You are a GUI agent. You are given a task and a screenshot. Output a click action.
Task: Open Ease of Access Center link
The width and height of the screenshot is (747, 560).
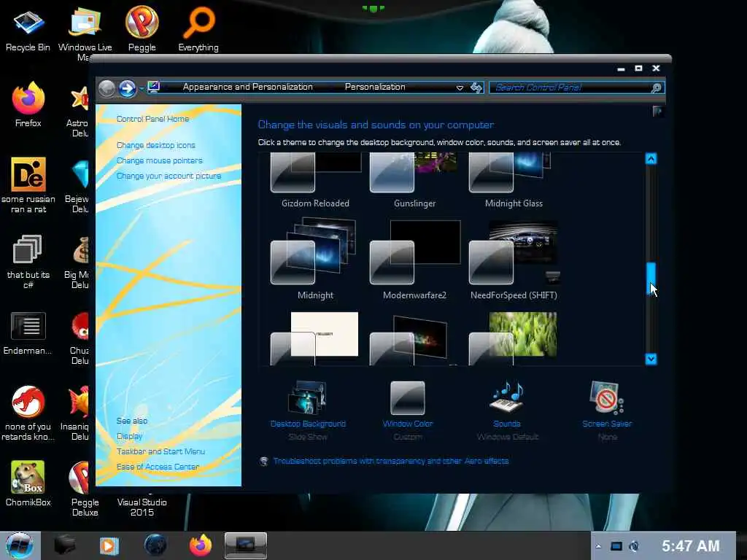click(x=158, y=467)
